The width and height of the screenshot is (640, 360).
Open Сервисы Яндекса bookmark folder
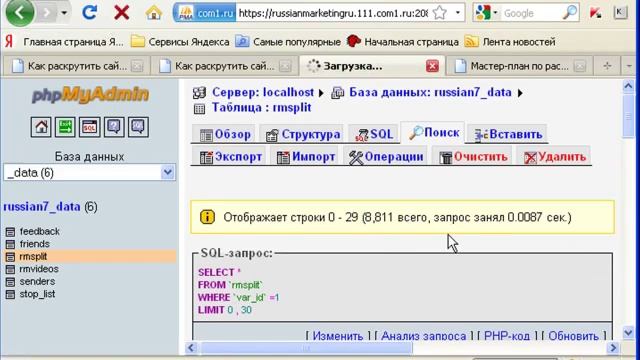(x=180, y=42)
